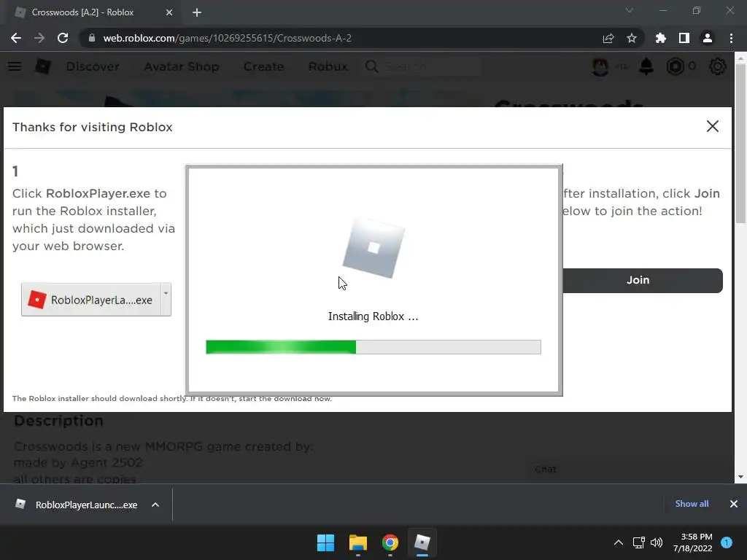Click Show all downloads

pos(692,504)
